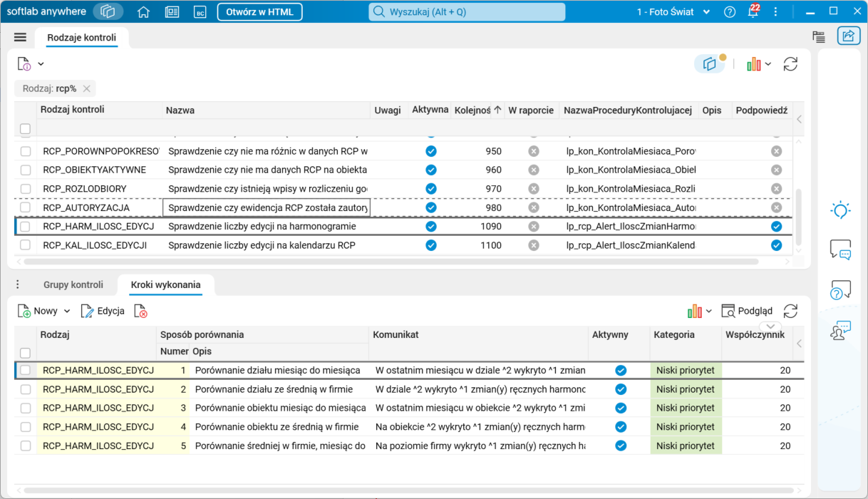Select the Kroki wykonania tab

point(165,284)
